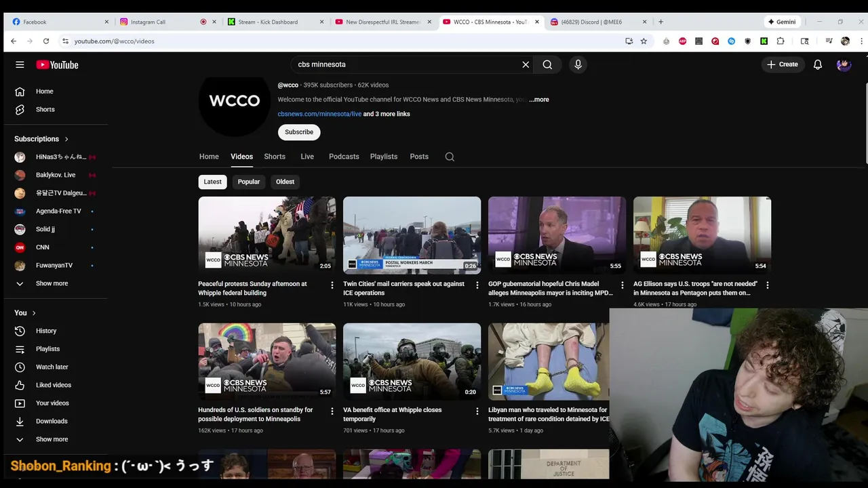Image resolution: width=868 pixels, height=488 pixels.
Task: Open options for VA benefit office video
Action: click(477, 411)
